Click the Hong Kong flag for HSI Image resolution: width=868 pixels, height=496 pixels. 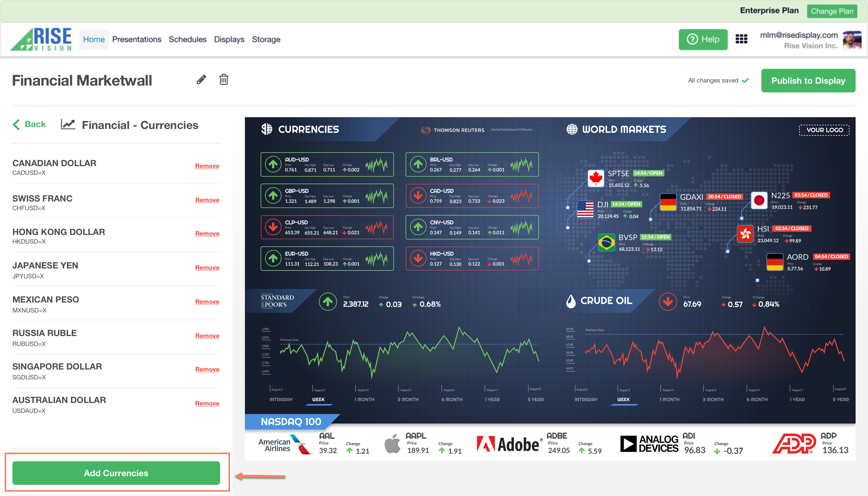tap(745, 234)
